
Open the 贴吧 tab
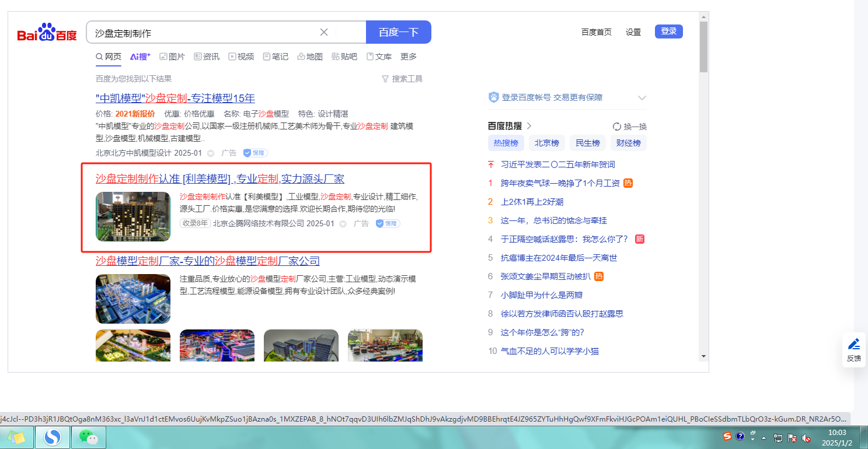(344, 57)
